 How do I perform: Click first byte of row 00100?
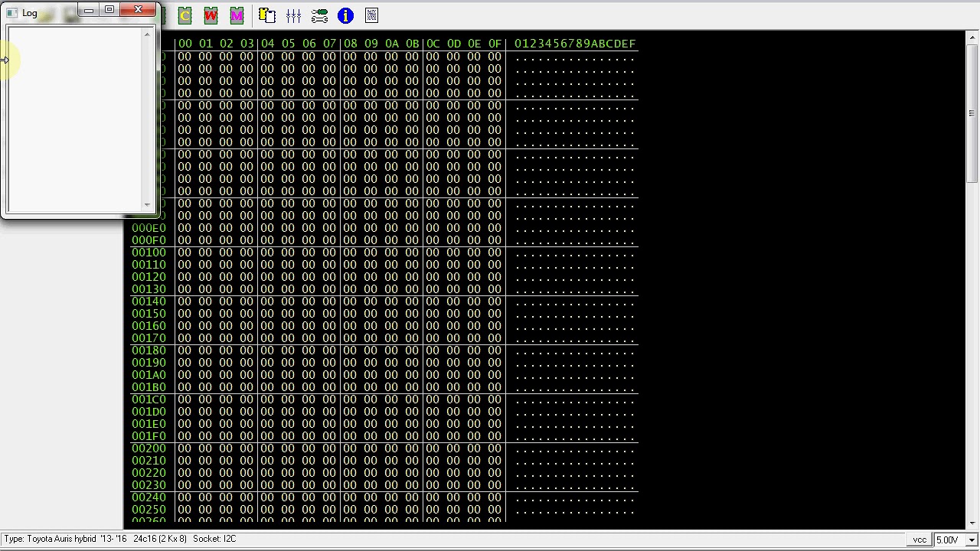point(185,253)
